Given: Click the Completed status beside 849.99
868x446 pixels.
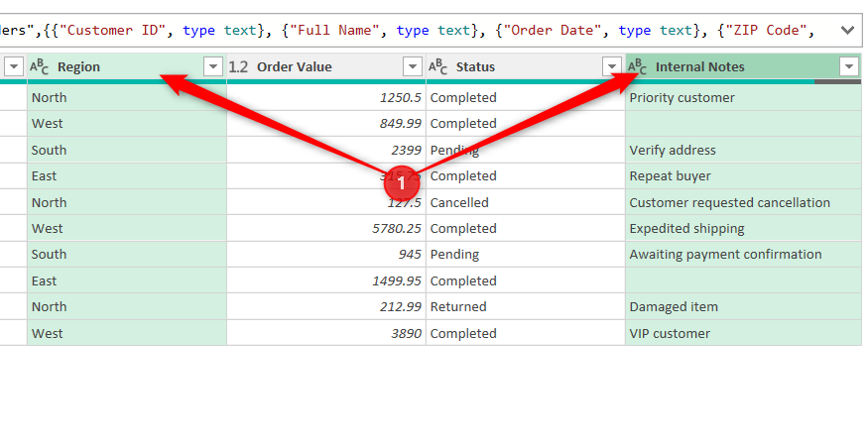Looking at the screenshot, I should pyautogui.click(x=526, y=124).
